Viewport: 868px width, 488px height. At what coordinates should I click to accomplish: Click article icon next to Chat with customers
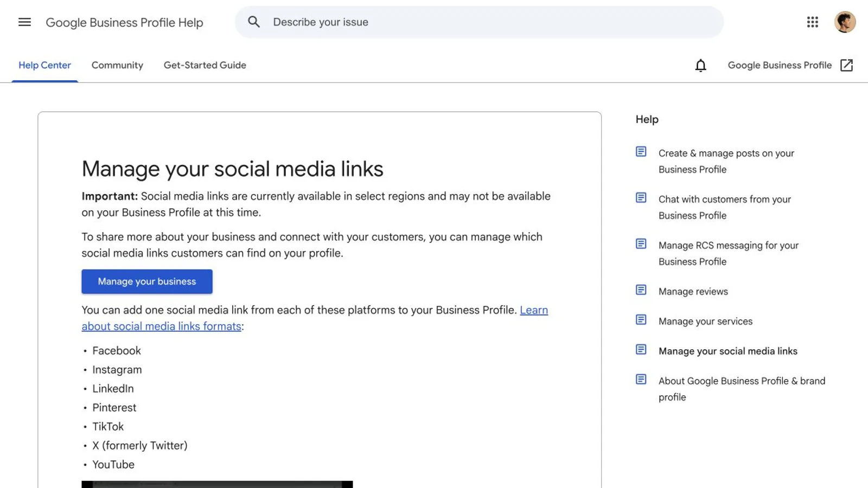(641, 198)
